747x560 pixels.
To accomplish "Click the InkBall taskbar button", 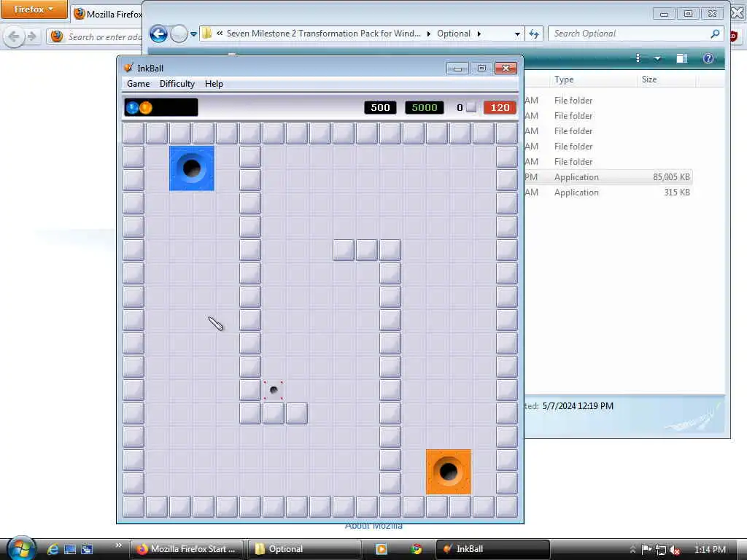I will (493, 549).
